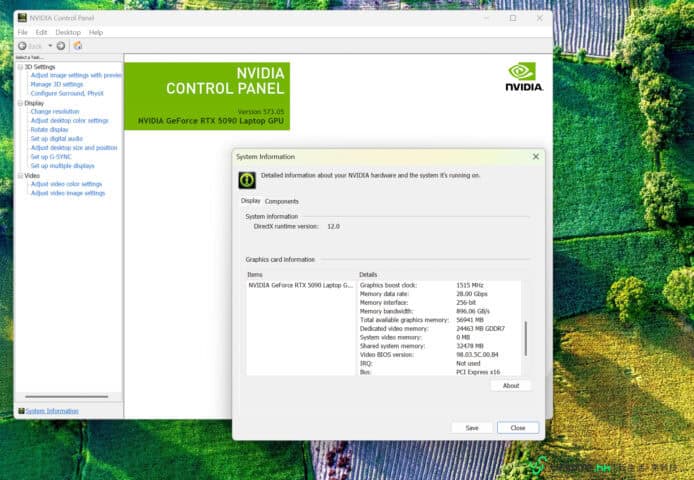Open Adjust desktop size and position
694x480 pixels.
tap(74, 147)
